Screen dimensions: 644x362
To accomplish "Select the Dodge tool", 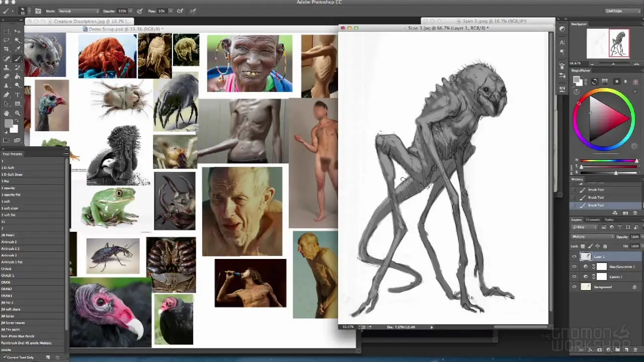I will pyautogui.click(x=17, y=85).
